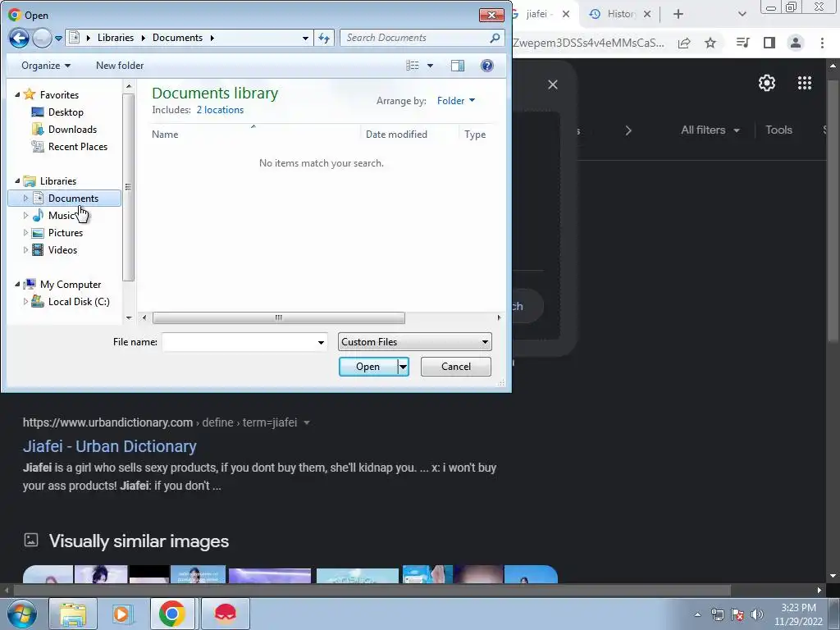Viewport: 840px width, 630px height.
Task: Click the share page icon in Chrome
Action: (x=684, y=43)
